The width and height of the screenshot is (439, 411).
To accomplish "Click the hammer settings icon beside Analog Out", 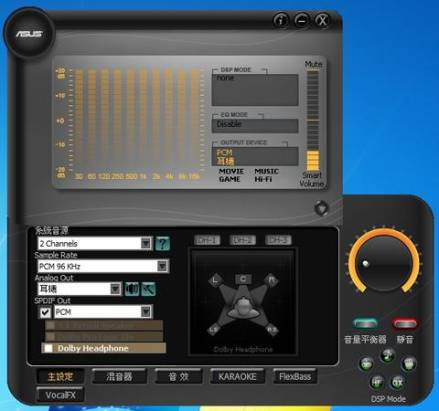I will coord(148,289).
